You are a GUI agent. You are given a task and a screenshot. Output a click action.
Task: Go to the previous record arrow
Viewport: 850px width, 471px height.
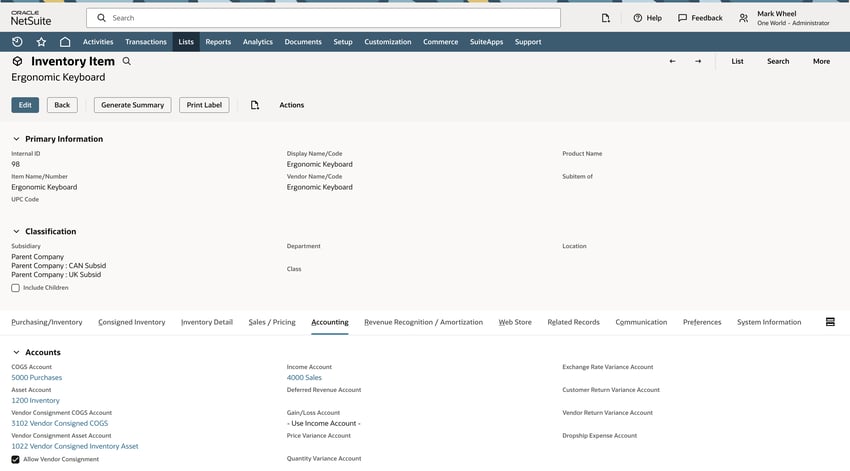pos(672,62)
